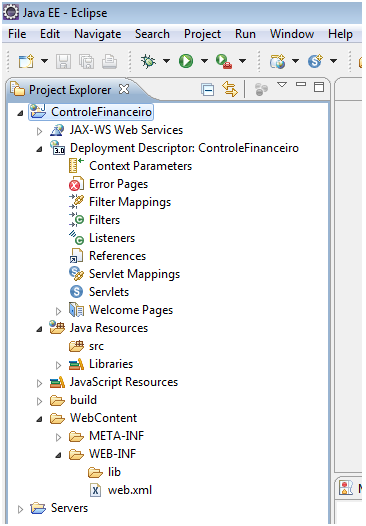Click the Run External Tools icon
The image size is (366, 526).
click(224, 61)
